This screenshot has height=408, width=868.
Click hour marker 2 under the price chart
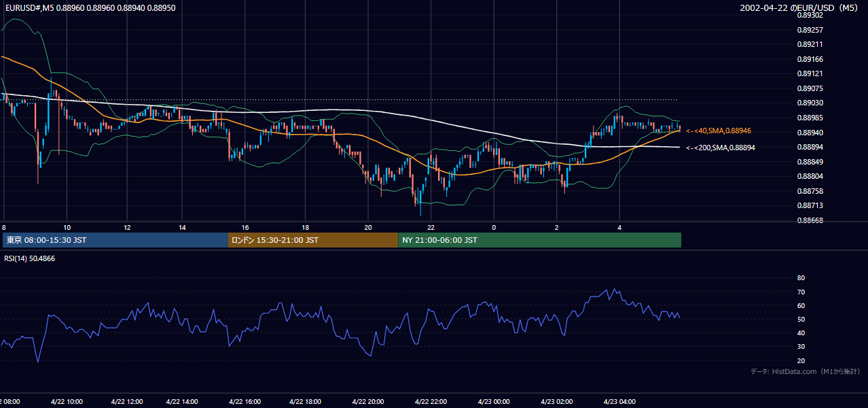click(556, 227)
